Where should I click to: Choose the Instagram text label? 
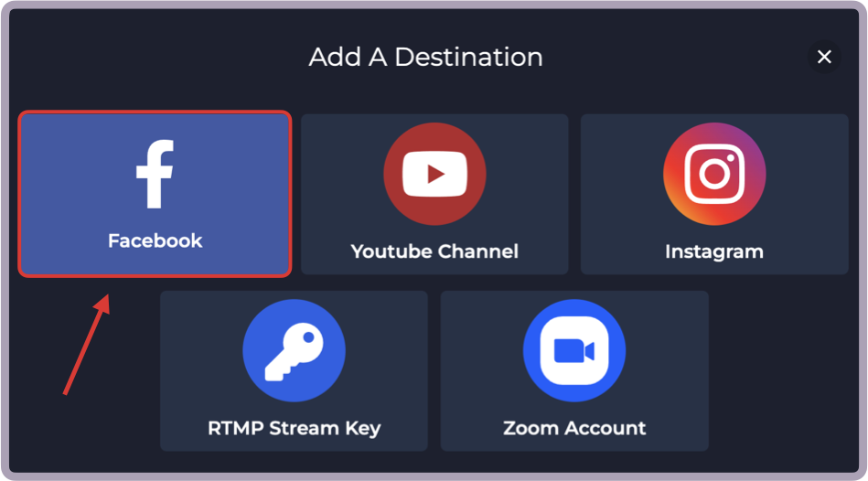(x=714, y=251)
